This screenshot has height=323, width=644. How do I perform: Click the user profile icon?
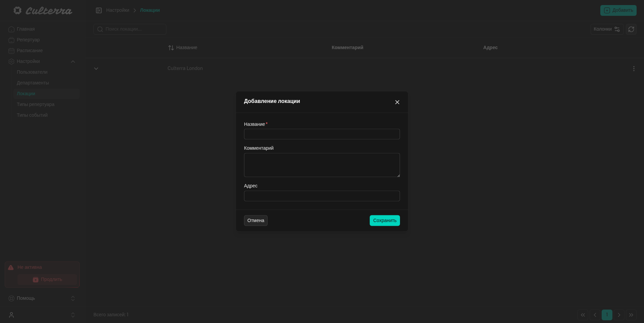tap(11, 315)
